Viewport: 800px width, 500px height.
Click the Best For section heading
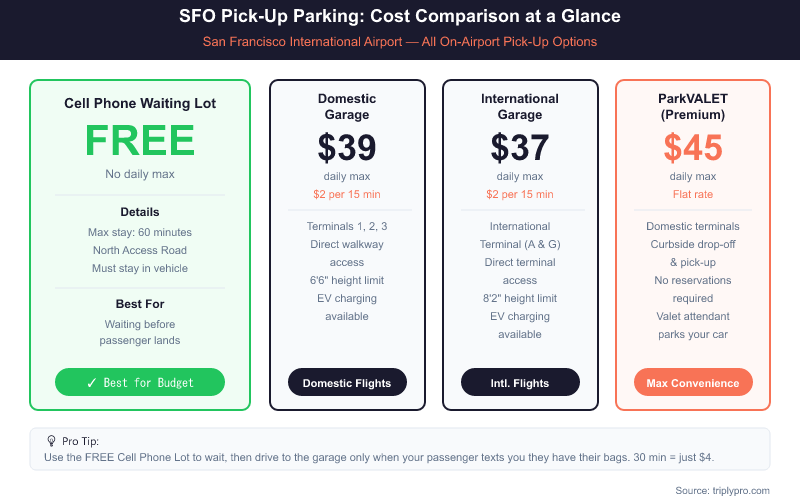click(140, 303)
